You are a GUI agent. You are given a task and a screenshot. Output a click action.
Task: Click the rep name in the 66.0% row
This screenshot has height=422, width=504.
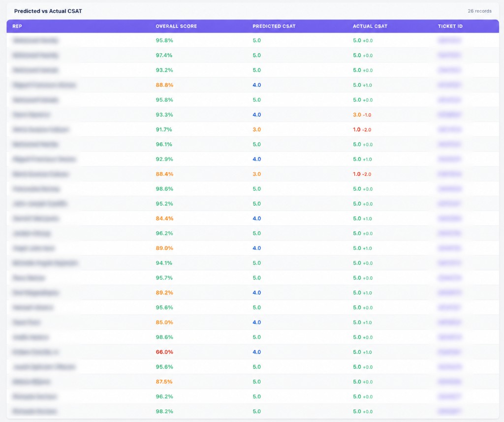(x=35, y=352)
